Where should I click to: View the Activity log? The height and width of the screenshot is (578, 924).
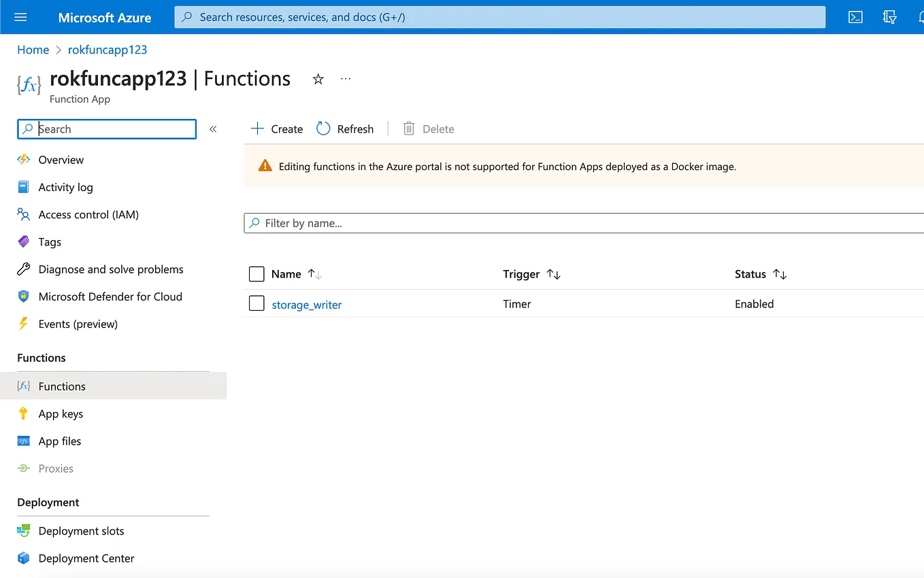66,187
